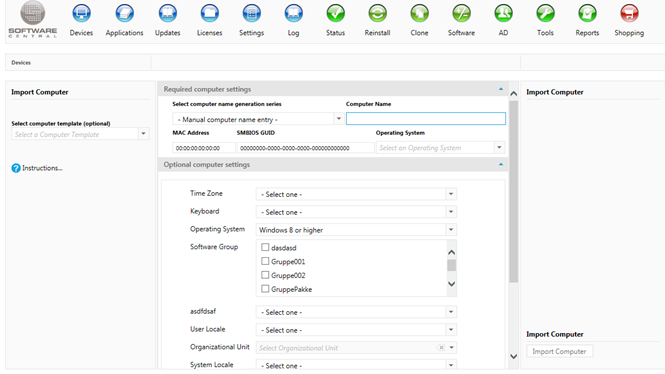Screen dimensions: 665x374
Task: Open the System Locale dropdown
Action: (451, 365)
